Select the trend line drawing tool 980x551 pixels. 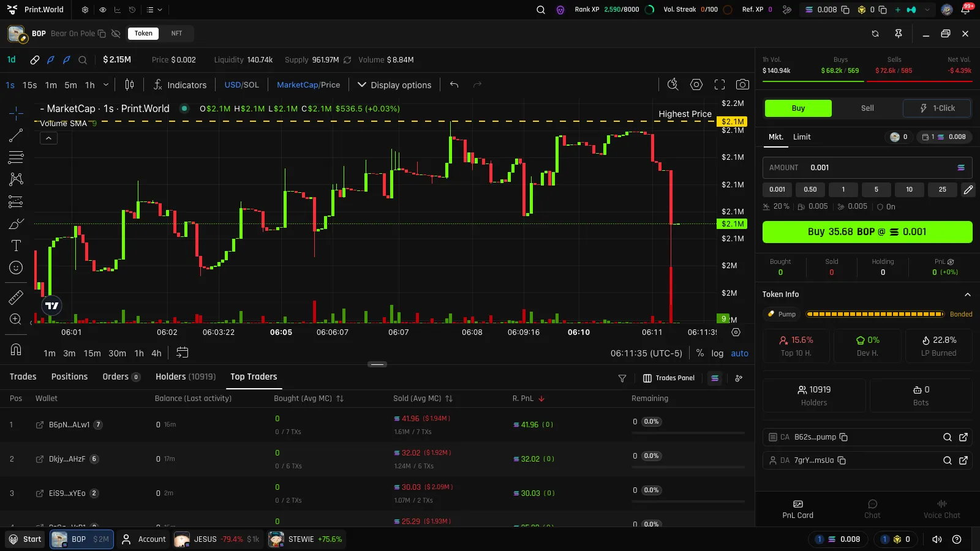point(16,135)
